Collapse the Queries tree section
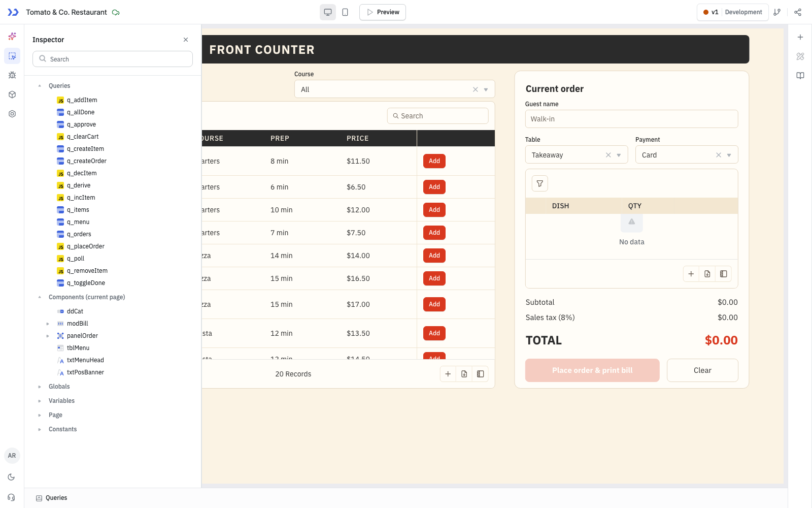 (40, 86)
